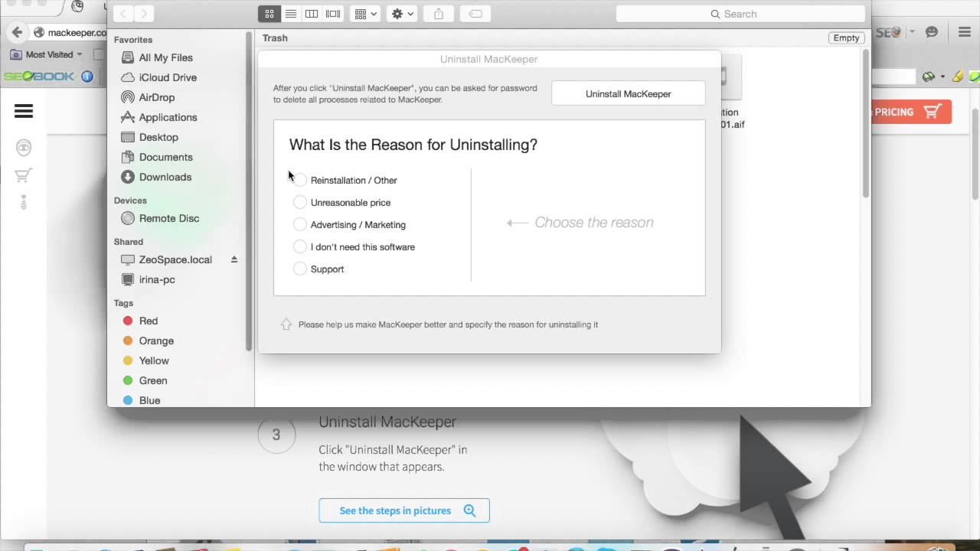Click the Empty trash button
Viewport: 980px width, 551px height.
click(x=846, y=38)
